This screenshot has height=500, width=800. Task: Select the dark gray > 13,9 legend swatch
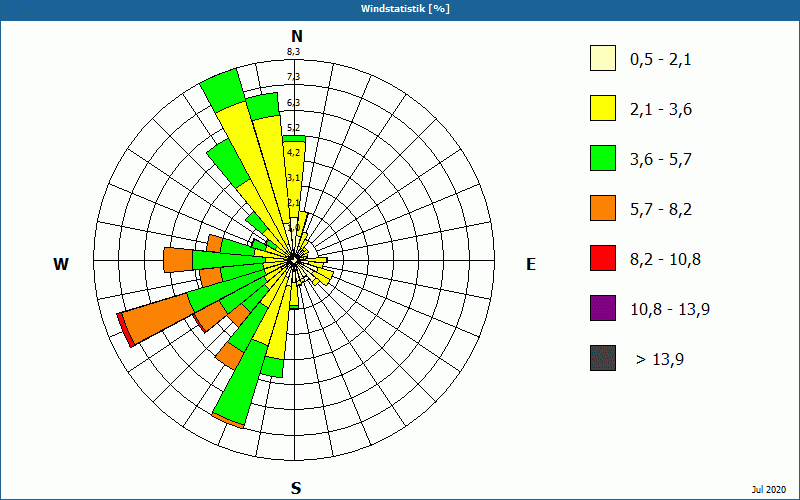pyautogui.click(x=603, y=358)
